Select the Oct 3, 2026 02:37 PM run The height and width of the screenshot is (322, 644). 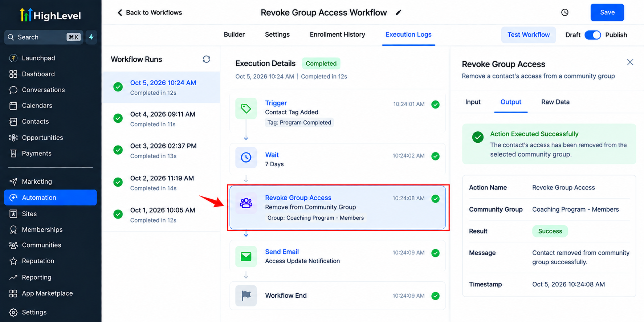161,151
